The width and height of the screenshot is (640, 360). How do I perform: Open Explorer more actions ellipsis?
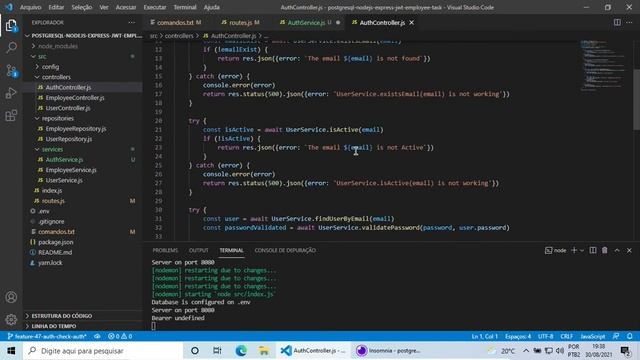(131, 22)
